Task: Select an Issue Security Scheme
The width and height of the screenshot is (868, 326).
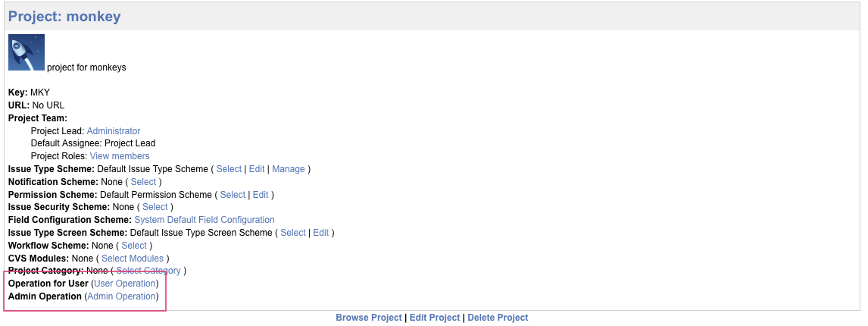Action: 155,207
